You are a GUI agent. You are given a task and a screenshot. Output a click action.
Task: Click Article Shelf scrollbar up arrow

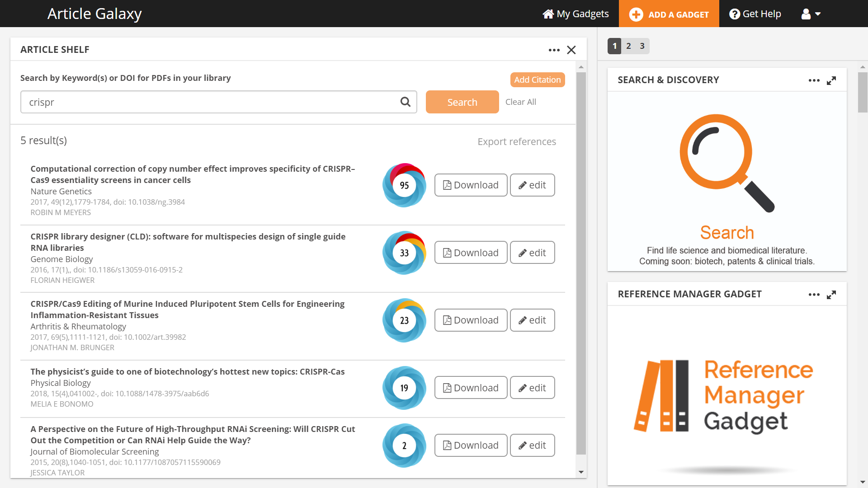(x=581, y=67)
